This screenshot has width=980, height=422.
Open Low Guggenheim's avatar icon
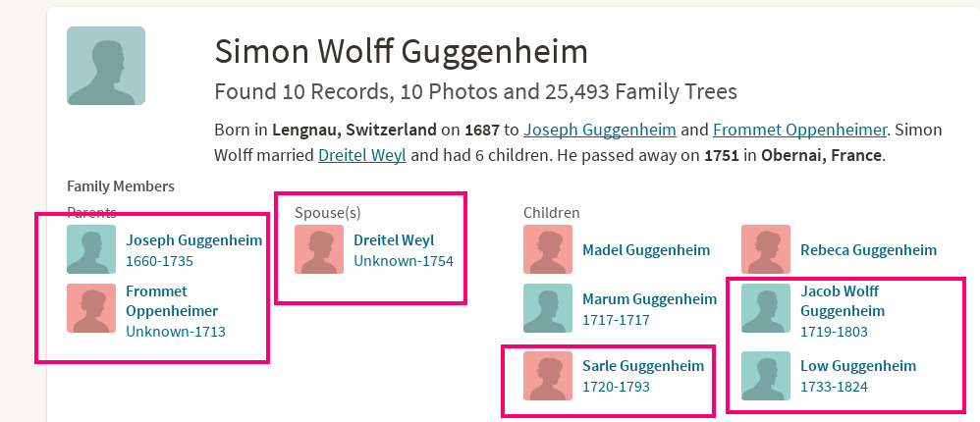(x=766, y=376)
